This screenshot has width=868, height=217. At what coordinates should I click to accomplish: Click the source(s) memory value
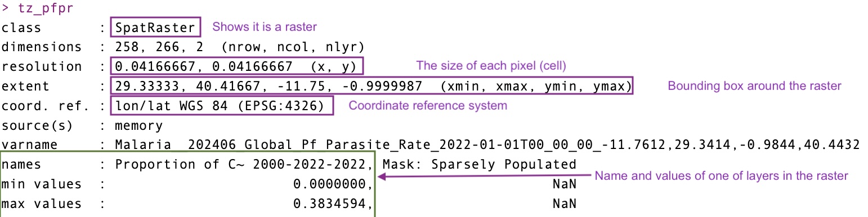pyautogui.click(x=139, y=125)
